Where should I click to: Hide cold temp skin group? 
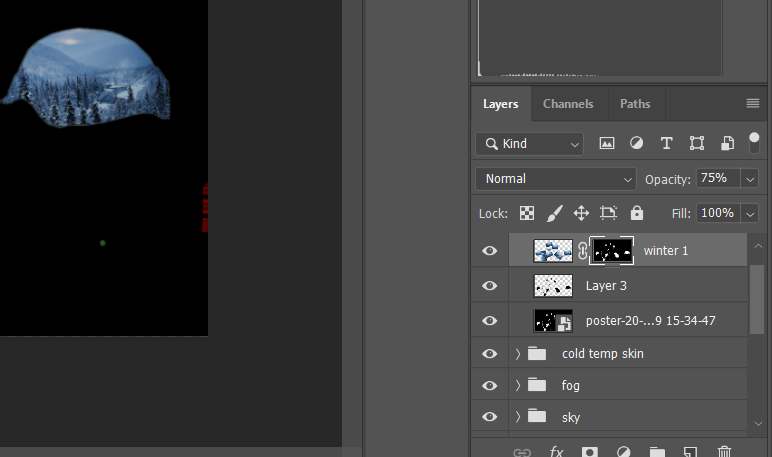tap(489, 354)
